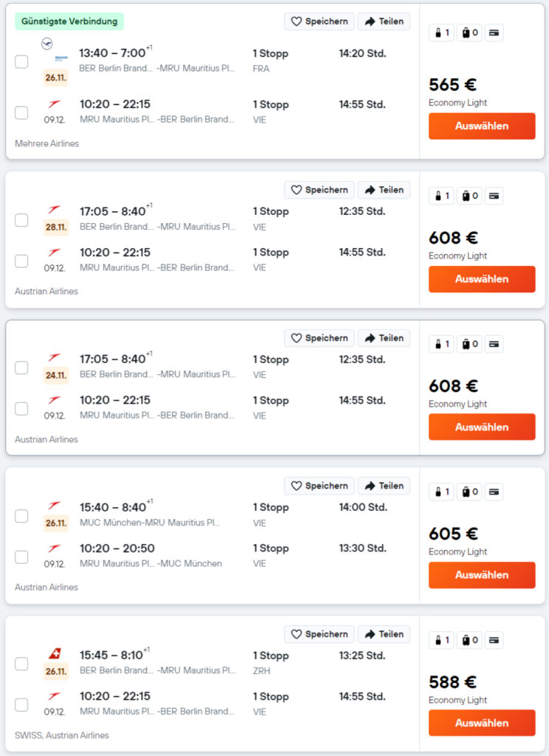
Task: Share the 28.11. Austrian Airlines connection via Teilen
Action: pyautogui.click(x=384, y=190)
